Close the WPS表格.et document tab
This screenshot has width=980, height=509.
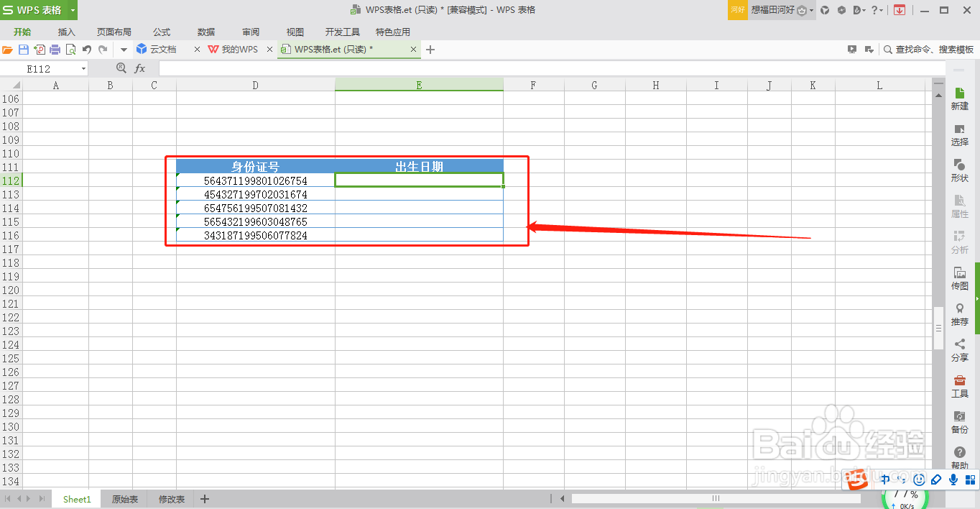413,50
